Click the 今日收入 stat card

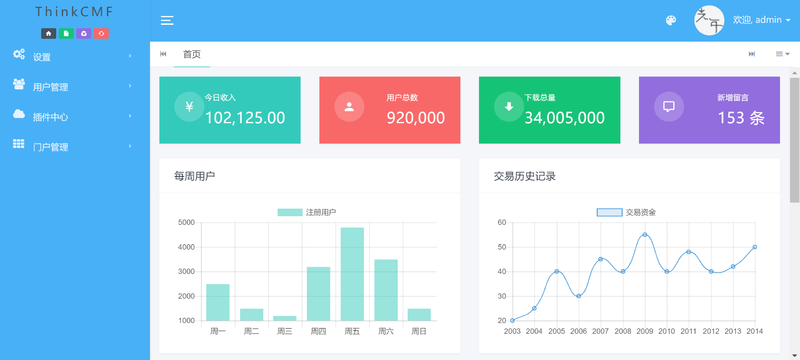coord(230,110)
